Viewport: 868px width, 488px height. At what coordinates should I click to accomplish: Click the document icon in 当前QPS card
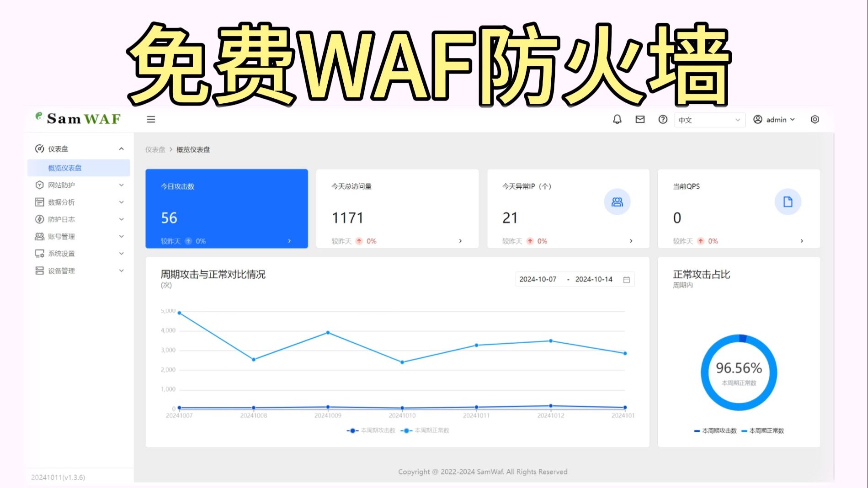pyautogui.click(x=788, y=202)
